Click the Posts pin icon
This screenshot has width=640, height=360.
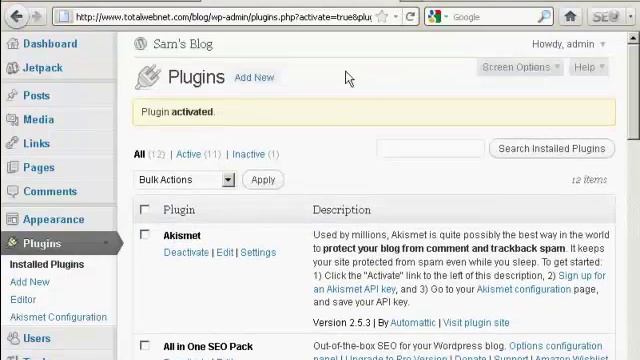click(13, 96)
